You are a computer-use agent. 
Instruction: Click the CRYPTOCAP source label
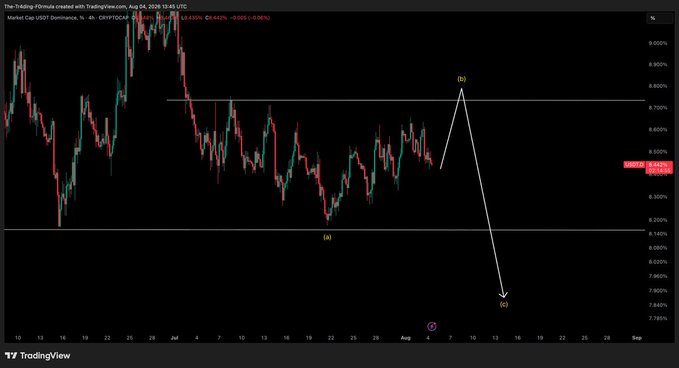(113, 18)
